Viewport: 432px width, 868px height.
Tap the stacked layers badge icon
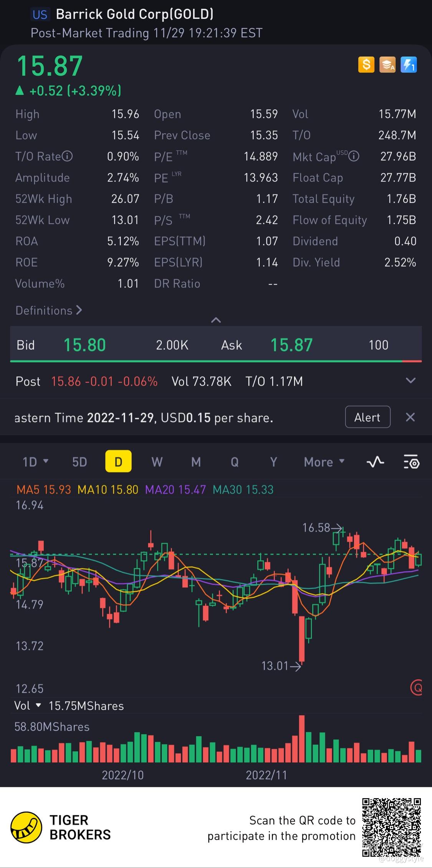[x=387, y=64]
